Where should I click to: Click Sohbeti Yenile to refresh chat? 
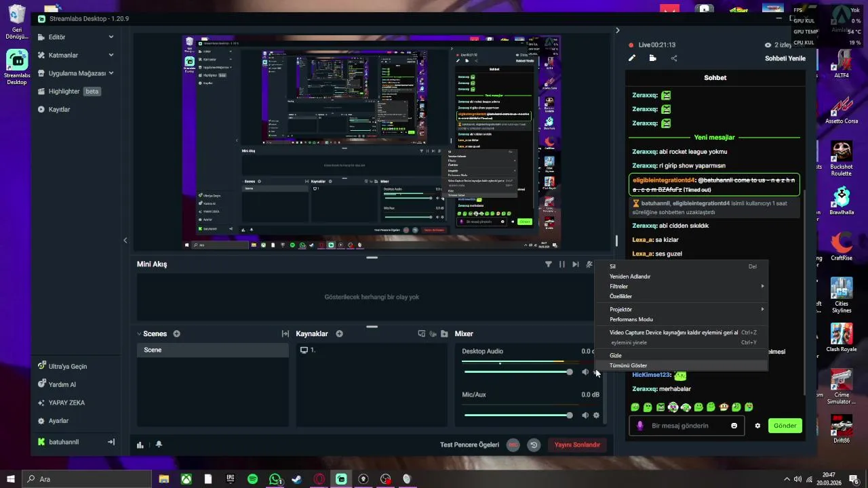pyautogui.click(x=785, y=58)
